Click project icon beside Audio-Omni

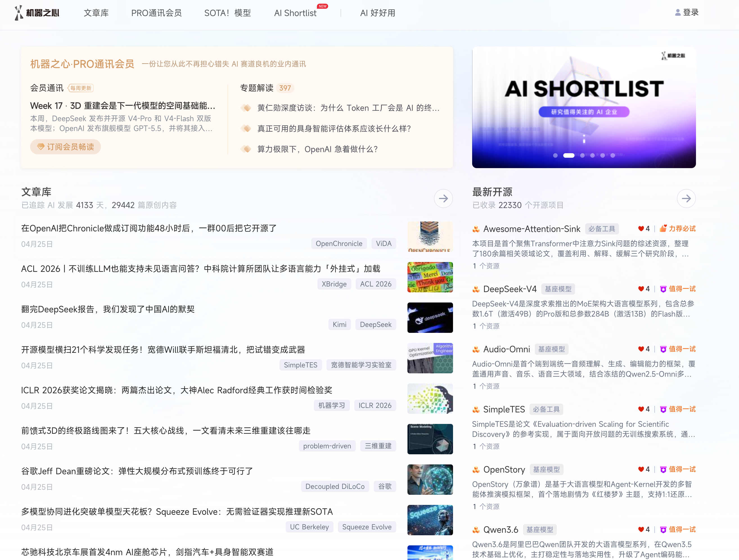[x=476, y=349]
